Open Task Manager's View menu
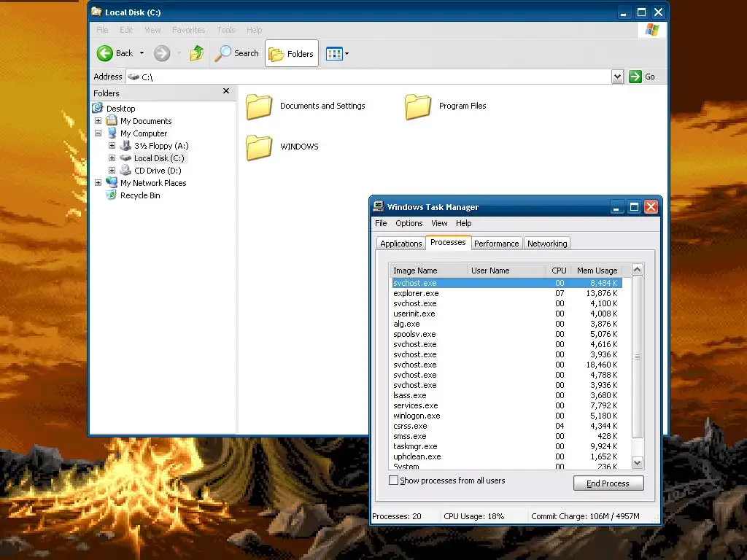 [x=439, y=223]
